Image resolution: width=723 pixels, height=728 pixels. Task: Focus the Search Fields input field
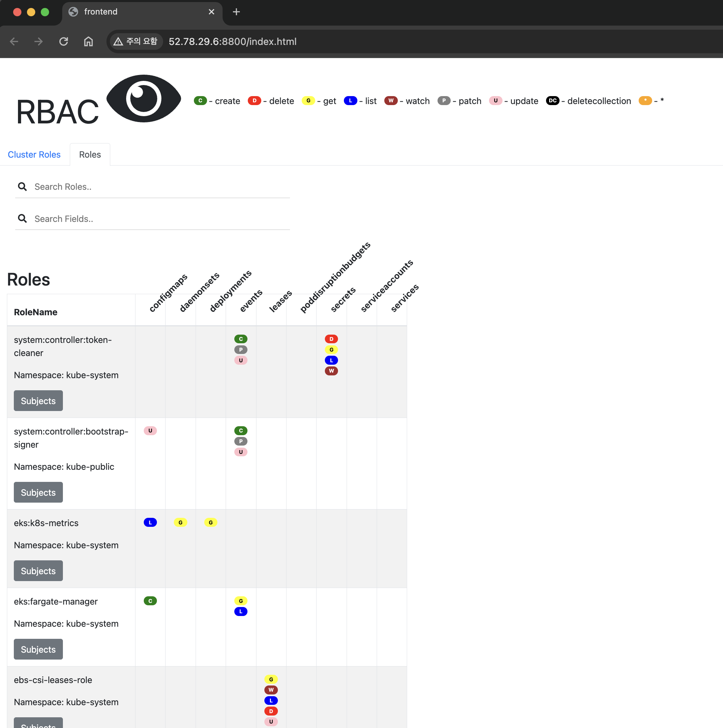tap(158, 218)
